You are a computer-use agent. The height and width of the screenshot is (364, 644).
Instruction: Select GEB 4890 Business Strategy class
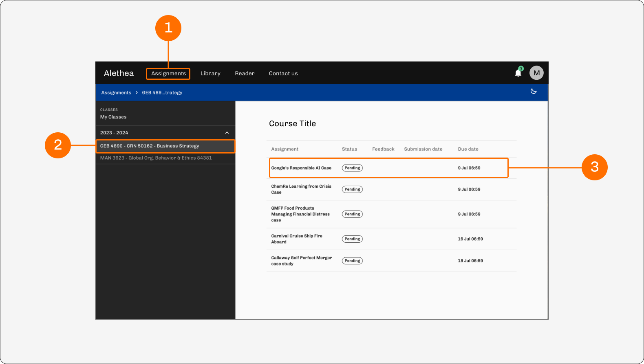(x=165, y=146)
